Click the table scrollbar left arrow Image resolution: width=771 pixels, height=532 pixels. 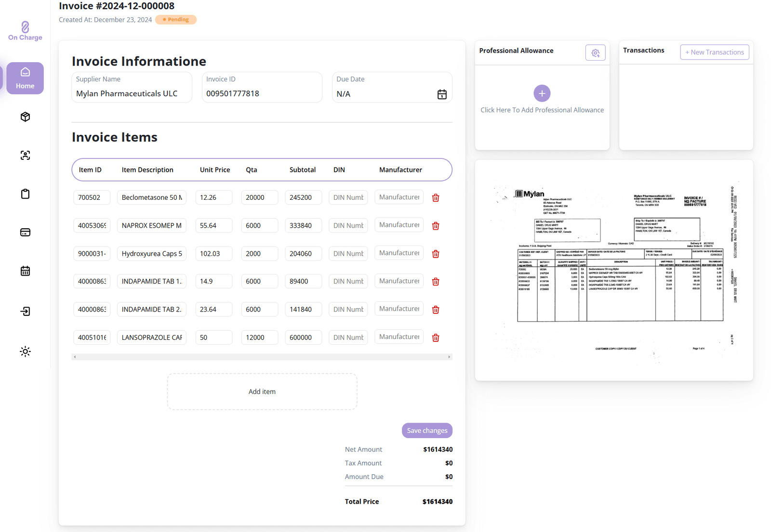(75, 357)
